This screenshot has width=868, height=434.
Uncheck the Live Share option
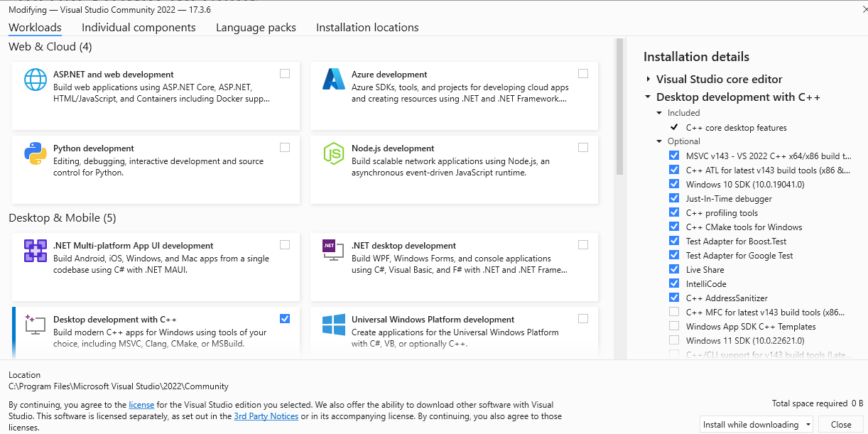[674, 269]
